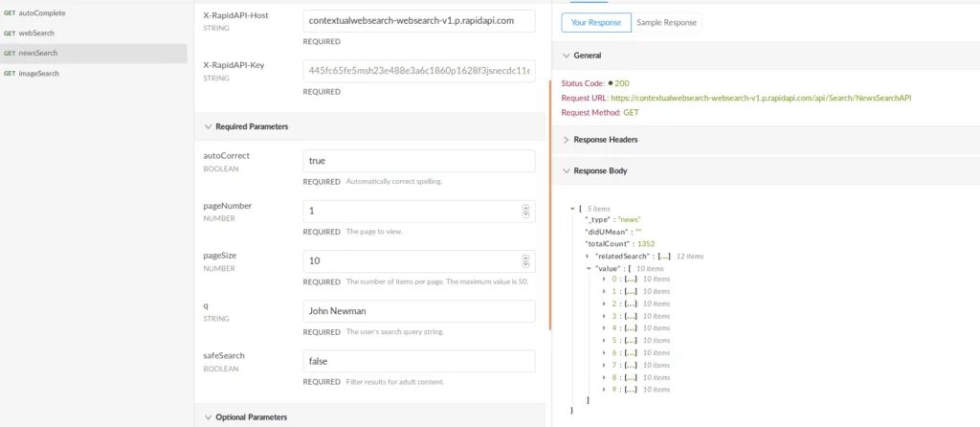Expand the relatedSearch array node
980x427 pixels.
[x=588, y=257]
